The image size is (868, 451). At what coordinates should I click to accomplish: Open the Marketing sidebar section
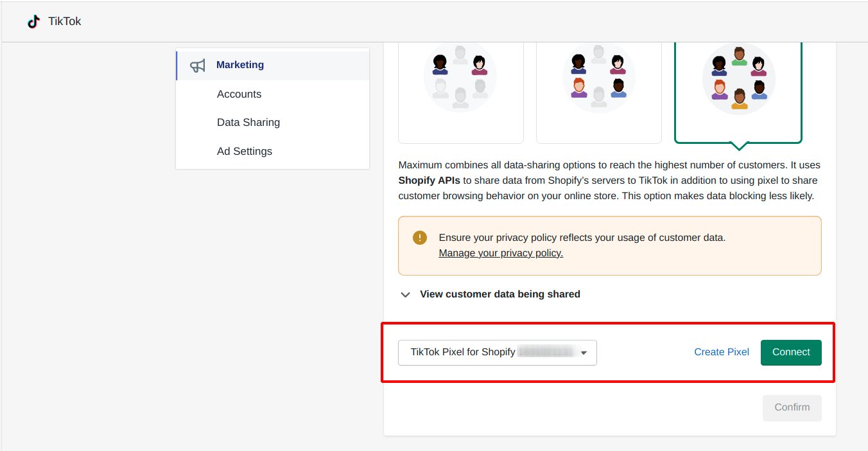[273, 65]
